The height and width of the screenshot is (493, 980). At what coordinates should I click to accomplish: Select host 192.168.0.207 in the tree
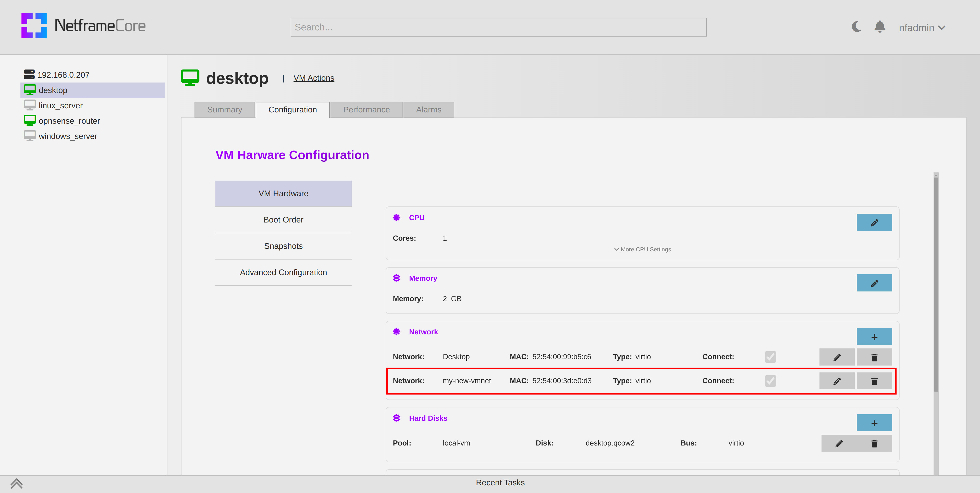(56, 75)
